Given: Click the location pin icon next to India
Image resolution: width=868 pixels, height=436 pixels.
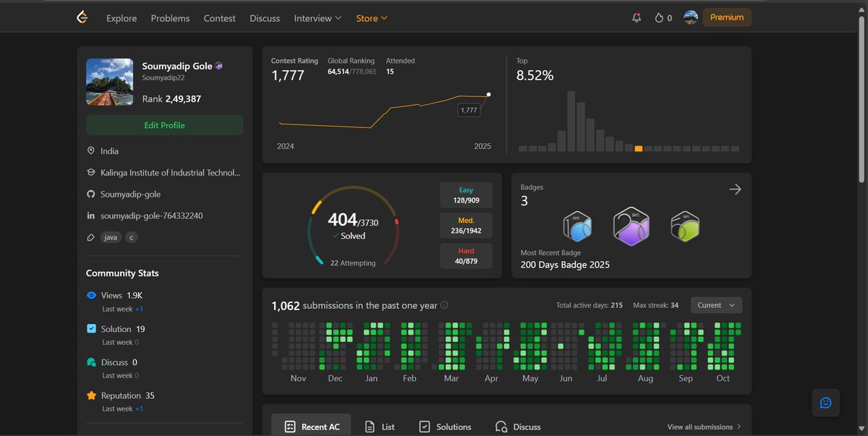Looking at the screenshot, I should tap(91, 151).
